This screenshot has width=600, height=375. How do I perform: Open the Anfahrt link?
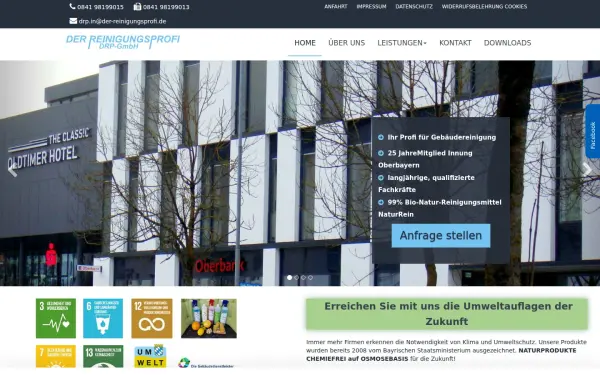[x=336, y=7]
